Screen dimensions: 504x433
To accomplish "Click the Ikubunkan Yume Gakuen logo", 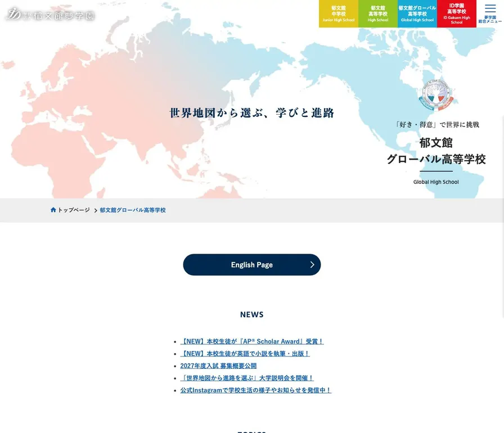I will click(x=50, y=15).
